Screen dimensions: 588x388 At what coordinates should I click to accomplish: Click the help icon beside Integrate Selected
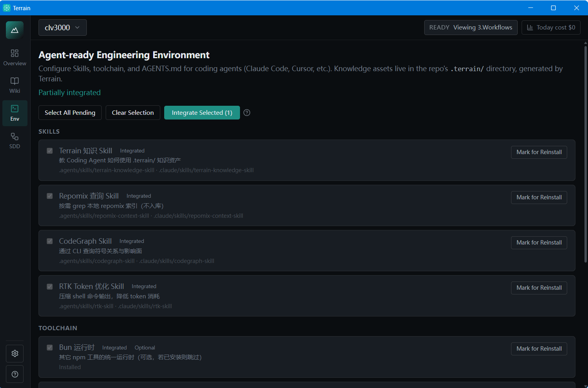247,112
